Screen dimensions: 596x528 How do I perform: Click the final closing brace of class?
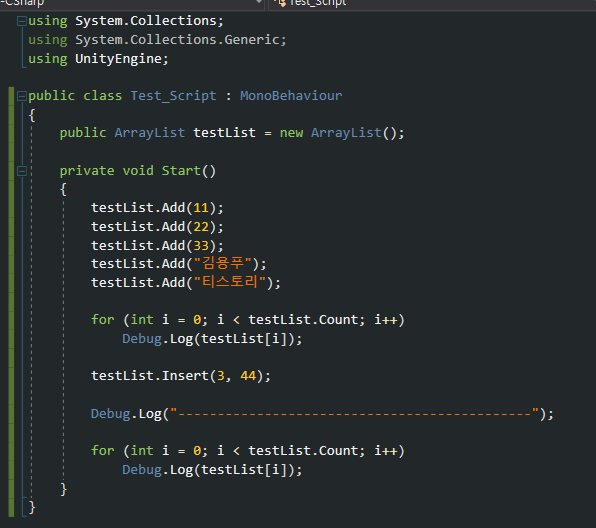click(32, 507)
